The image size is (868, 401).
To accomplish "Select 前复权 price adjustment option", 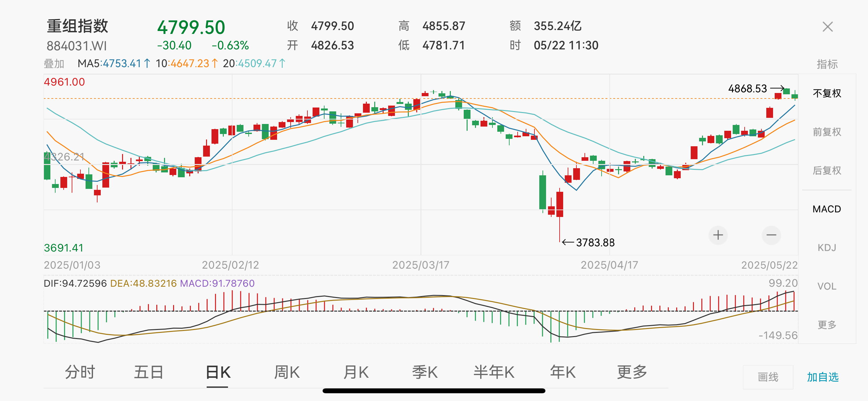I will tap(827, 132).
